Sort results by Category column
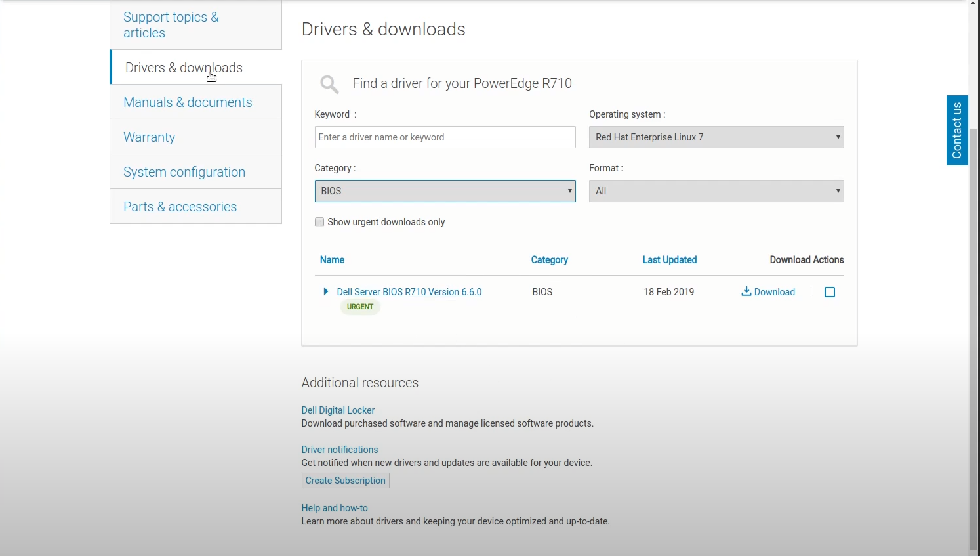980x556 pixels. coord(550,260)
